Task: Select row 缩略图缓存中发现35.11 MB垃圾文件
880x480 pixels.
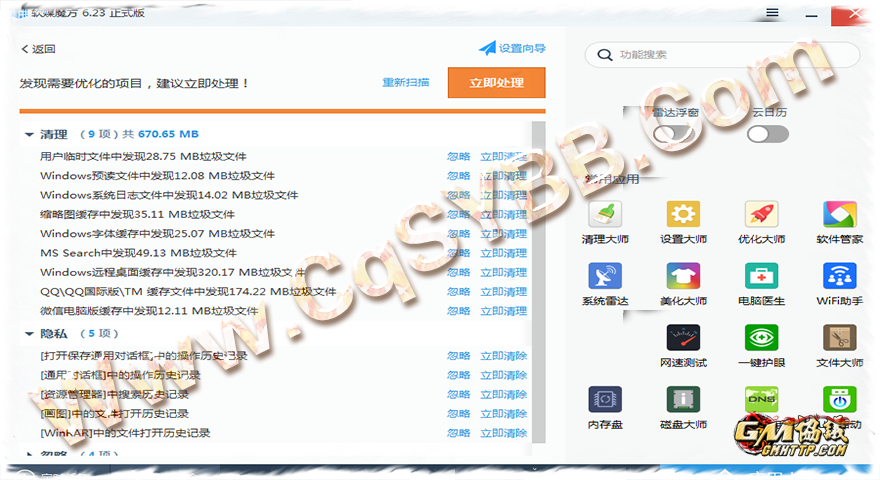Action: 275,214
